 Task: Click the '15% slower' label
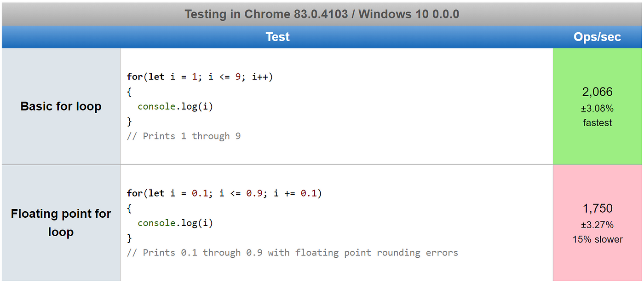[598, 239]
